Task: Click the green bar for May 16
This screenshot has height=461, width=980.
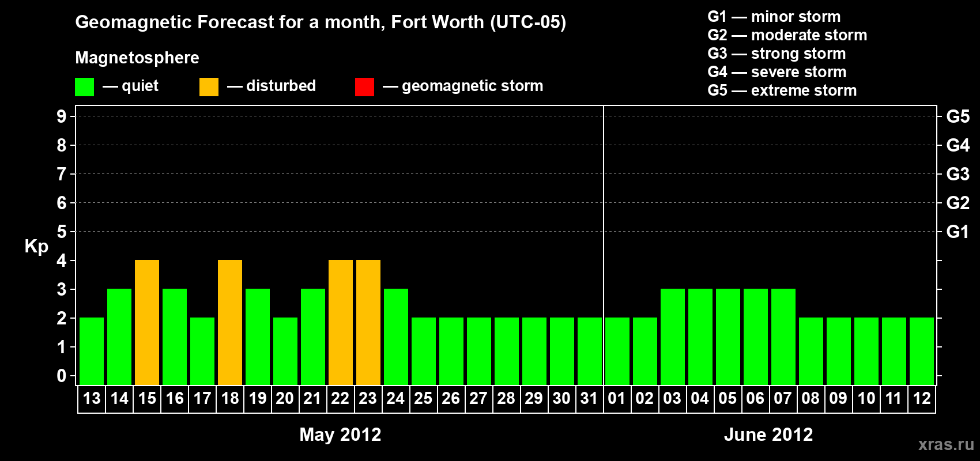Action: 175,337
